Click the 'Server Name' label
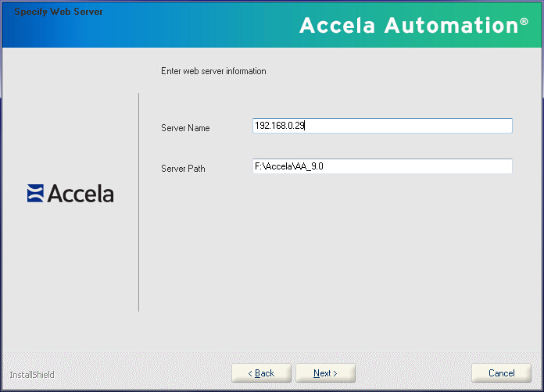Viewport: 544px width, 392px height. pyautogui.click(x=185, y=128)
